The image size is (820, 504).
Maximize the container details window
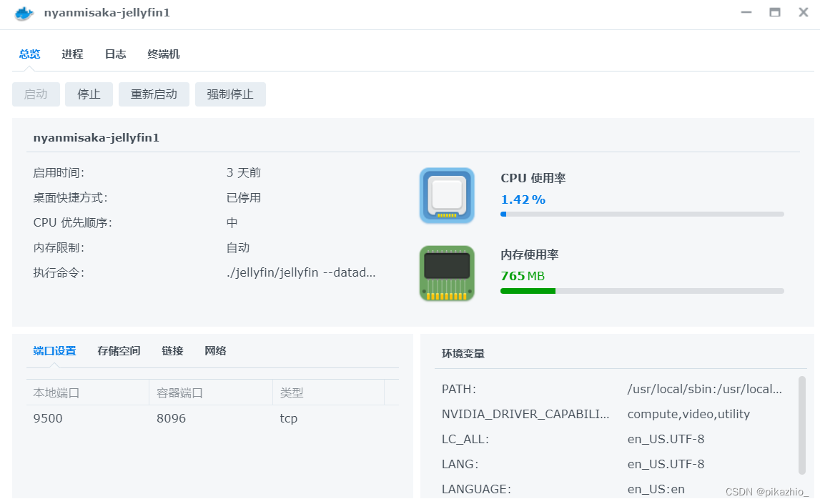click(775, 12)
